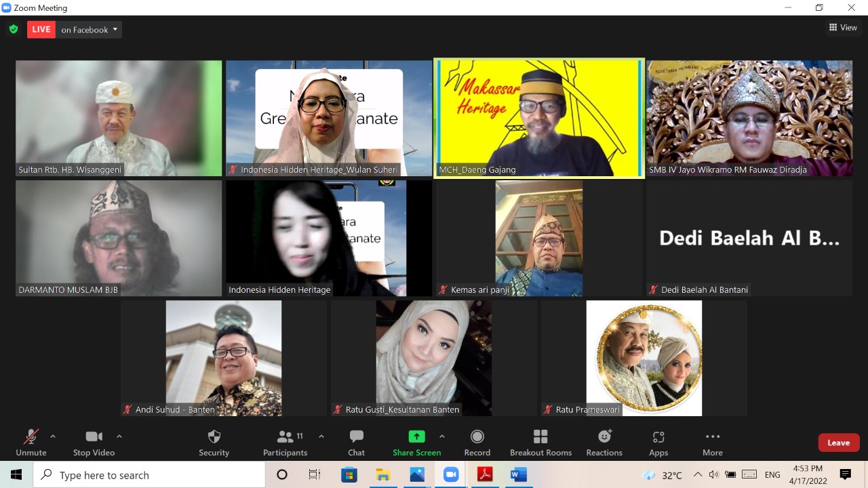Open the More options menu
868x488 pixels.
tap(712, 443)
